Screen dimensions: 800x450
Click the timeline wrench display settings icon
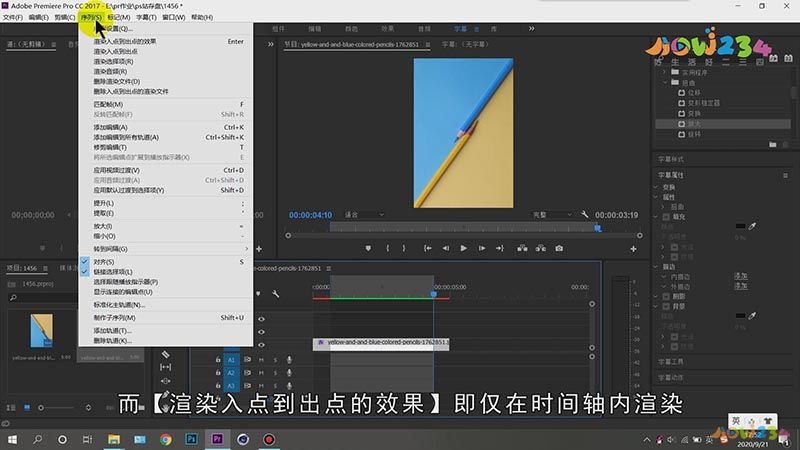point(276,294)
